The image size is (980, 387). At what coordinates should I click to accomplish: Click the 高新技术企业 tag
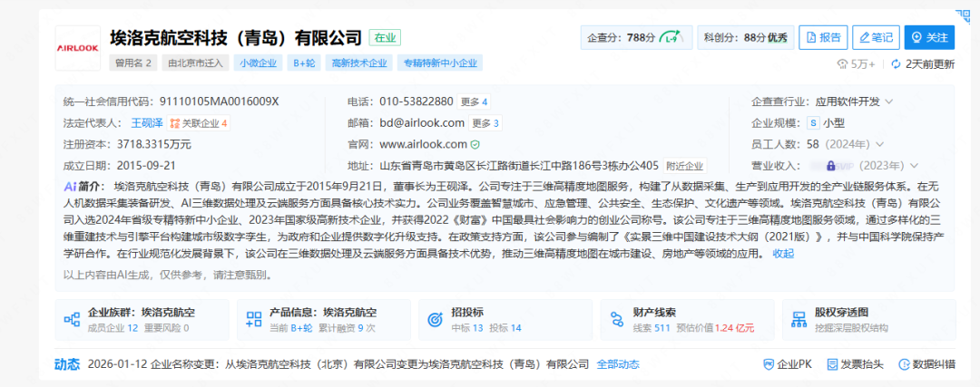(x=358, y=63)
